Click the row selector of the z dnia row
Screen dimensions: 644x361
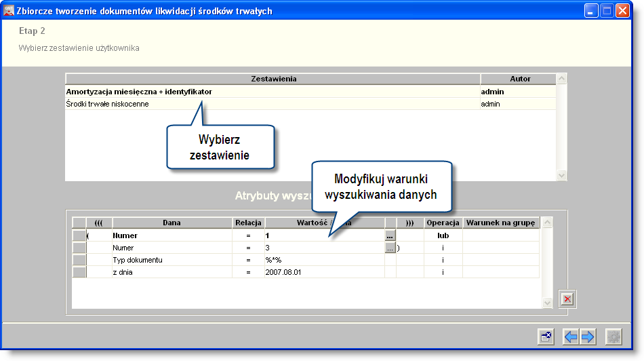pos(79,273)
